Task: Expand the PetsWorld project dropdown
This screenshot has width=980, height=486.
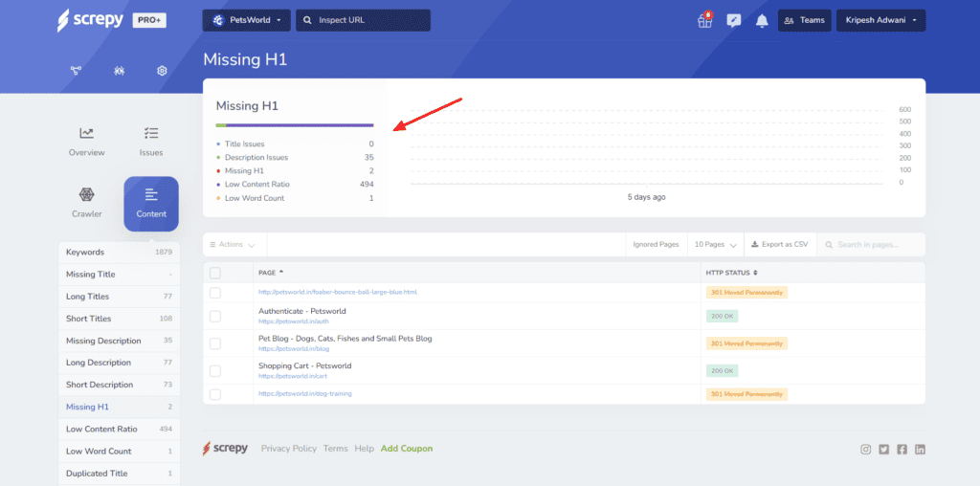Action: point(247,20)
